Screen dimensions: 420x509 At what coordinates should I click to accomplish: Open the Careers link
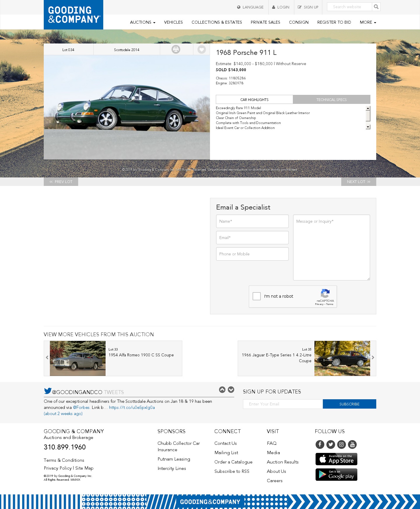pos(275,481)
